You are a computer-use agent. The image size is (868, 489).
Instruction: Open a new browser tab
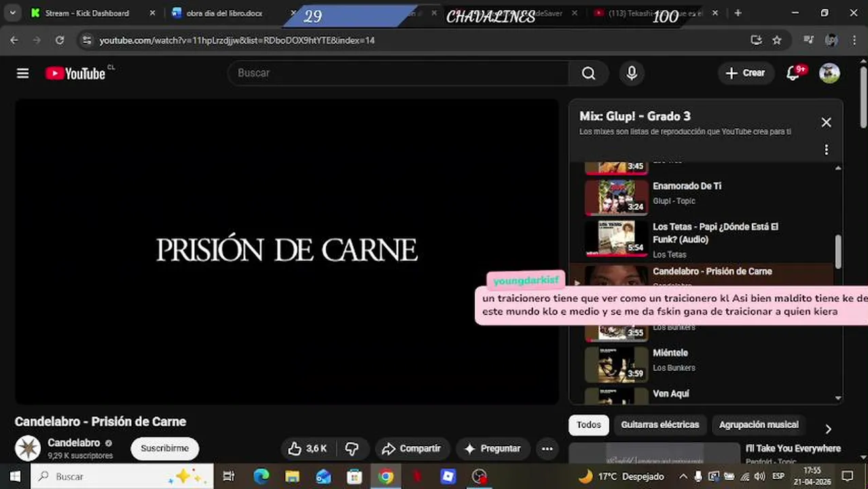point(738,13)
